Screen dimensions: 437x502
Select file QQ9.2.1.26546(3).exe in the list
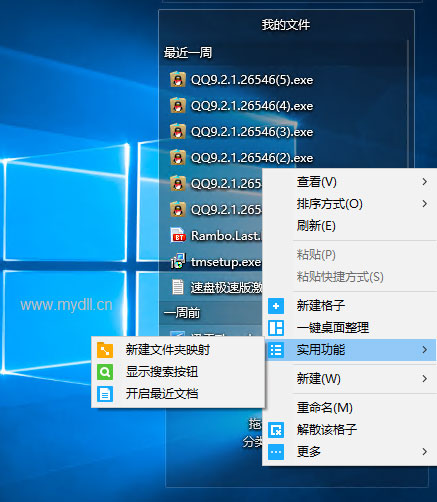252,132
